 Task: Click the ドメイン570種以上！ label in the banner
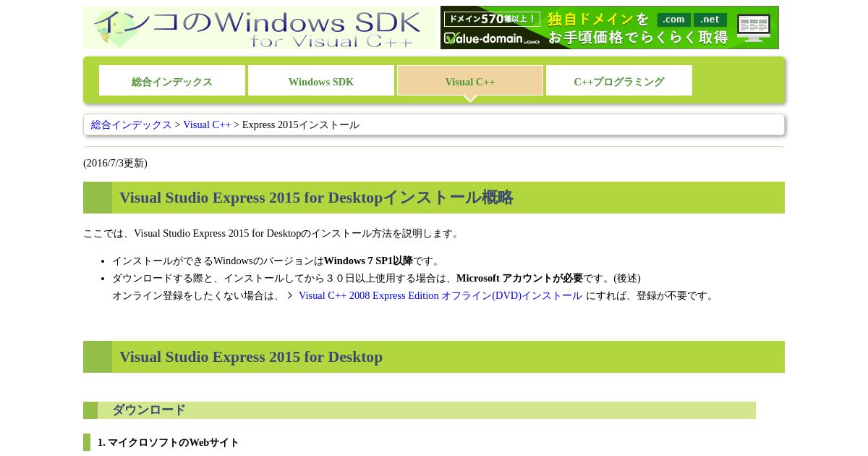pos(492,19)
